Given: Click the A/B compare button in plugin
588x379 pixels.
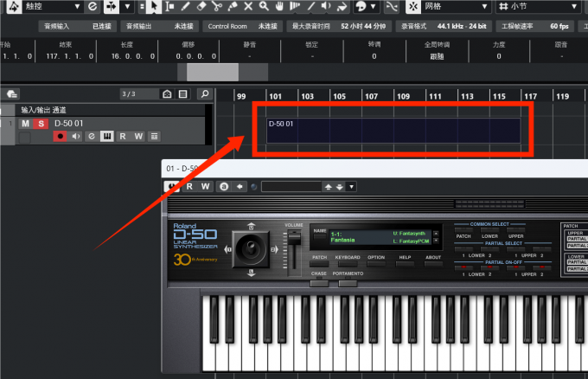Looking at the screenshot, I should click(224, 187).
